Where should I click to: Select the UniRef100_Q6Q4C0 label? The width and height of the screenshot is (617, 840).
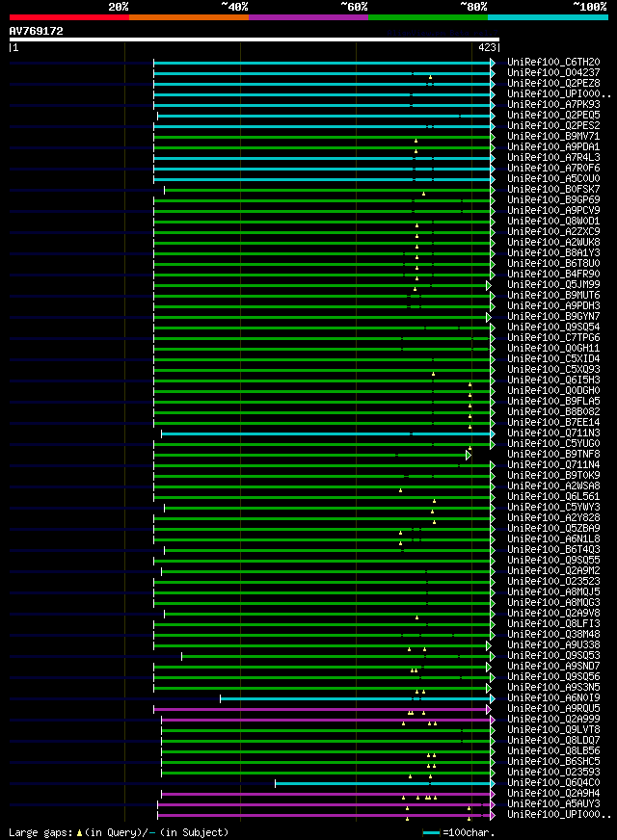[x=553, y=782]
